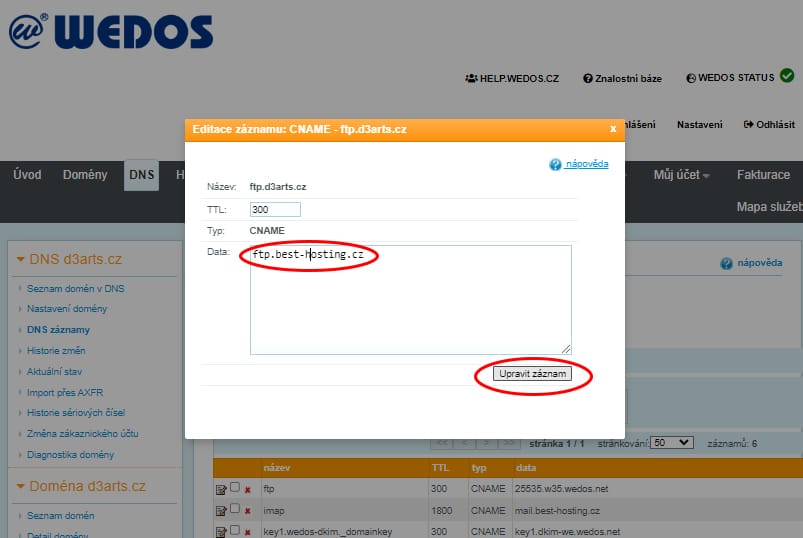
Task: Click the Odhlásit logout link
Action: tap(769, 124)
